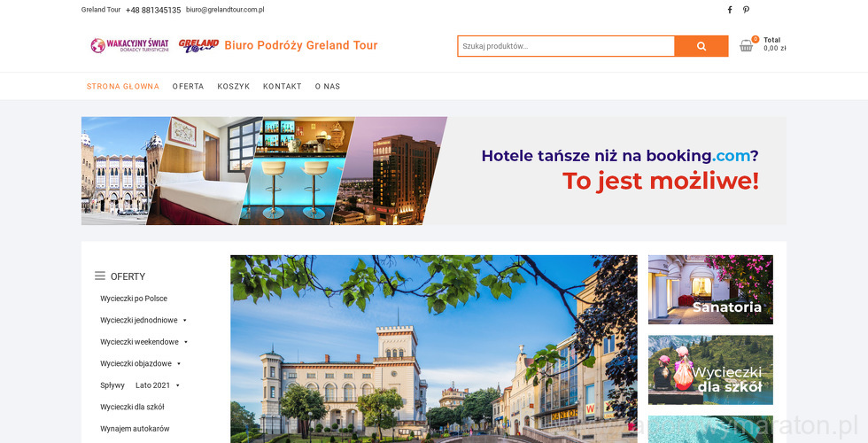Screen dimensions: 868x443
Task: Expand the Lato 2021 submenu arrow
Action: click(178, 385)
